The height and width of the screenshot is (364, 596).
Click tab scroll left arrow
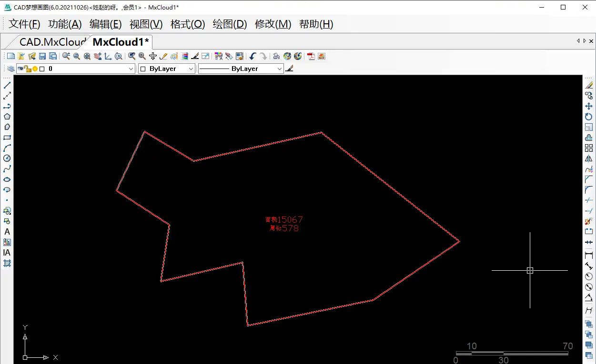tap(578, 41)
